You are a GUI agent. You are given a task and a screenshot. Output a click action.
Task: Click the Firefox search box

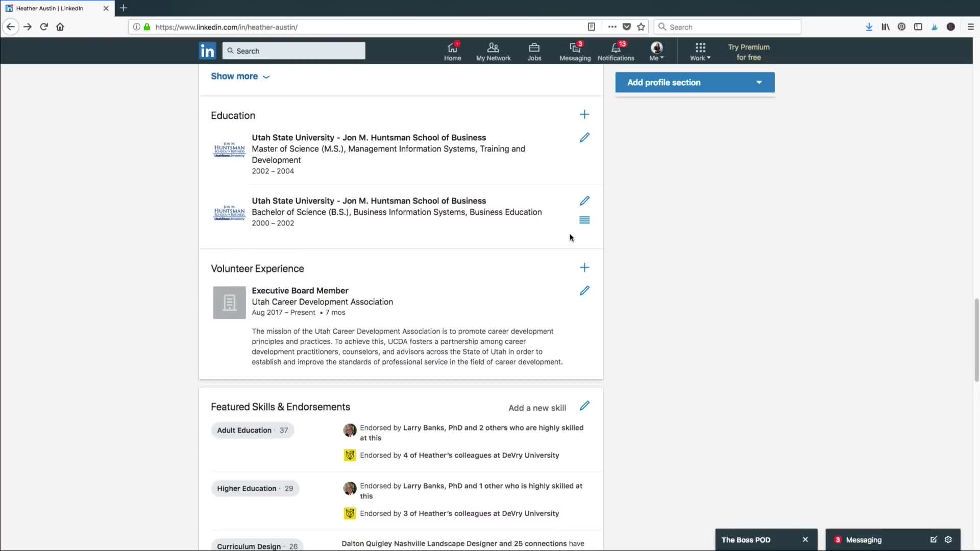727,27
